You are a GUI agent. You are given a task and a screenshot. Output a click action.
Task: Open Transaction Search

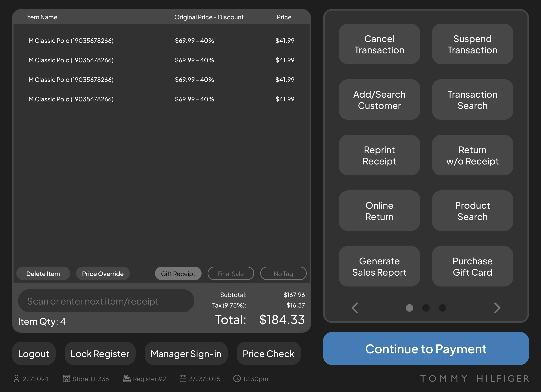[472, 100]
